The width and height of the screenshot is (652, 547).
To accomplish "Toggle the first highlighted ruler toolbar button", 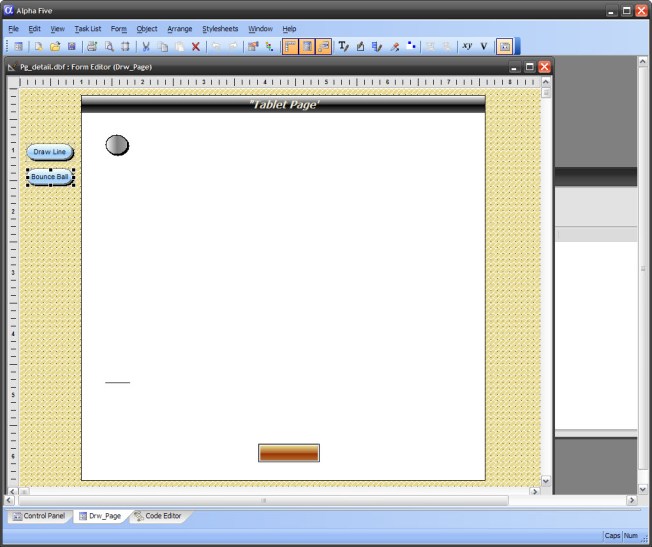I will tap(290, 47).
